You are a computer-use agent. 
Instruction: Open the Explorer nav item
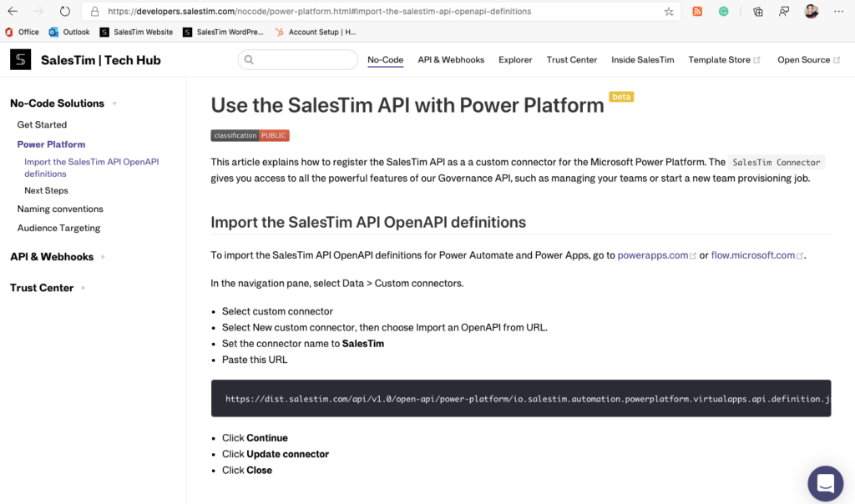click(514, 60)
